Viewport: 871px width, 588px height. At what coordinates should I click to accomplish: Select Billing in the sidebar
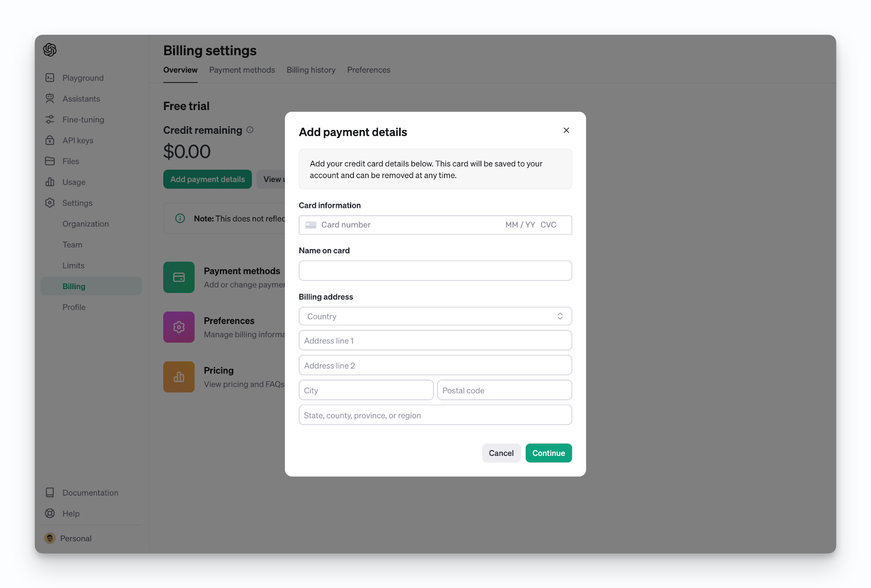[74, 286]
